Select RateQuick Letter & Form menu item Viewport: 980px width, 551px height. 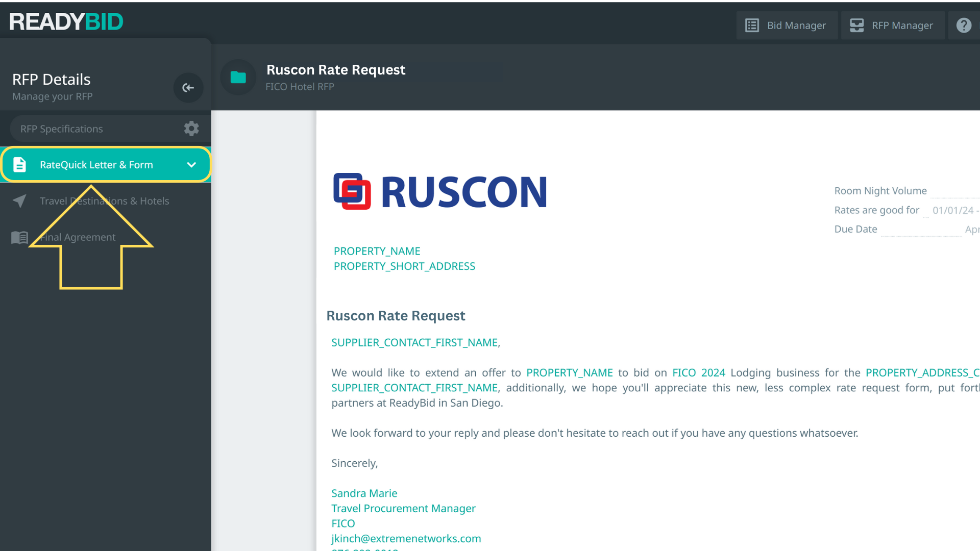click(96, 165)
